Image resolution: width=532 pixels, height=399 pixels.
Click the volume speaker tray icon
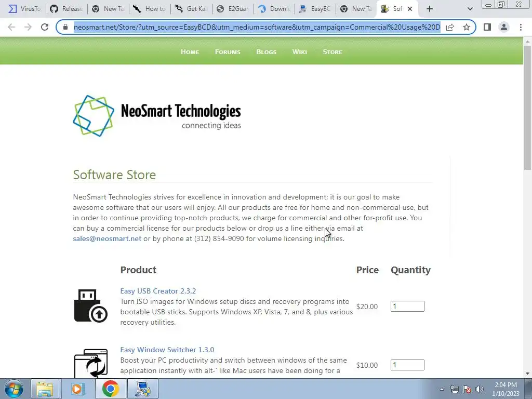pos(480,389)
